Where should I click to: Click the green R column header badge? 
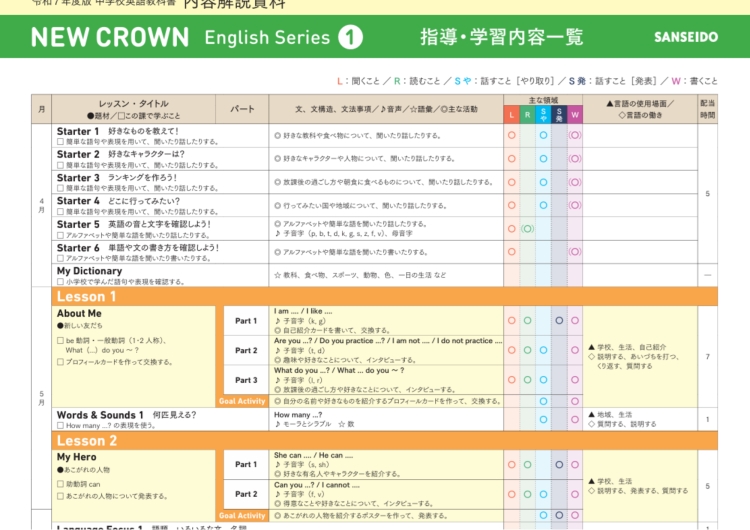click(x=527, y=115)
